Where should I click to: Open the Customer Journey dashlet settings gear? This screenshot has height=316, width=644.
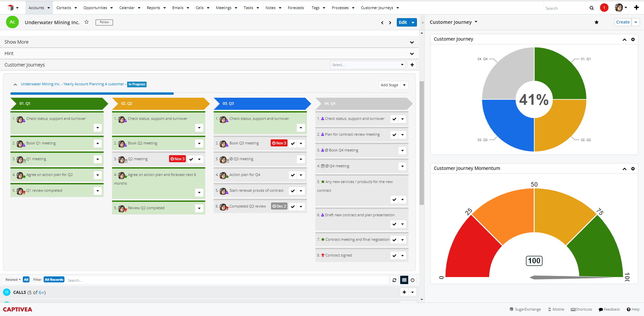coord(633,39)
